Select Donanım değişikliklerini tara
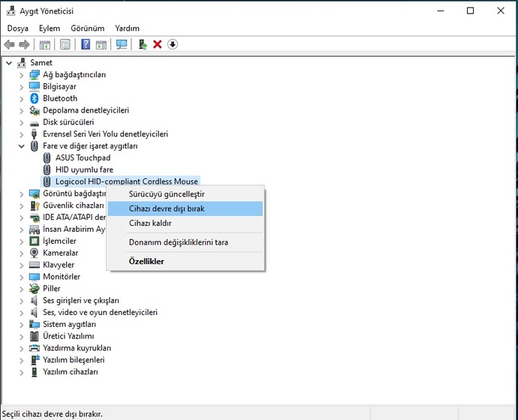Screen dimensions: 518x420 pyautogui.click(x=185, y=242)
